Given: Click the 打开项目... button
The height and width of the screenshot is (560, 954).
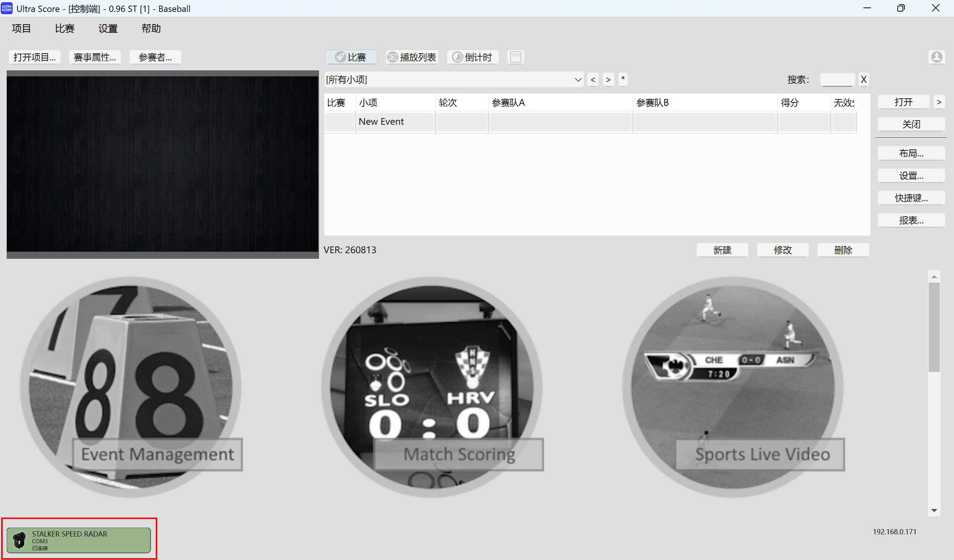Looking at the screenshot, I should [34, 57].
